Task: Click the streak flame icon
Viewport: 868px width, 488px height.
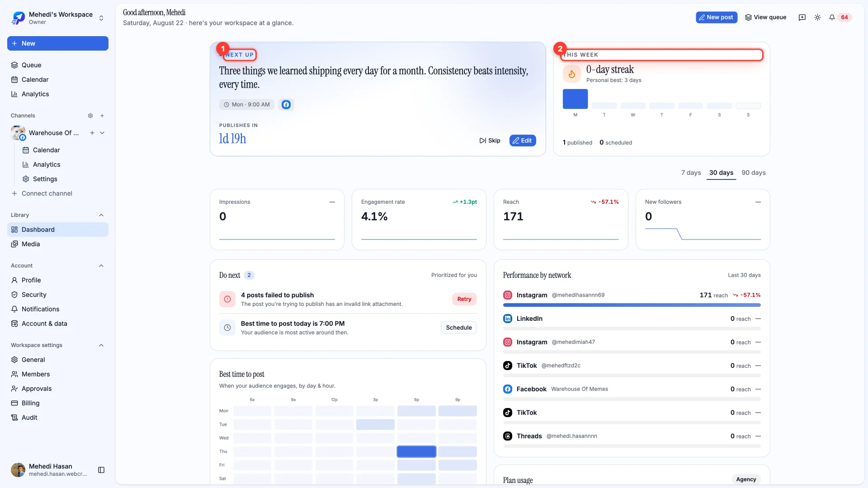Action: 572,74
